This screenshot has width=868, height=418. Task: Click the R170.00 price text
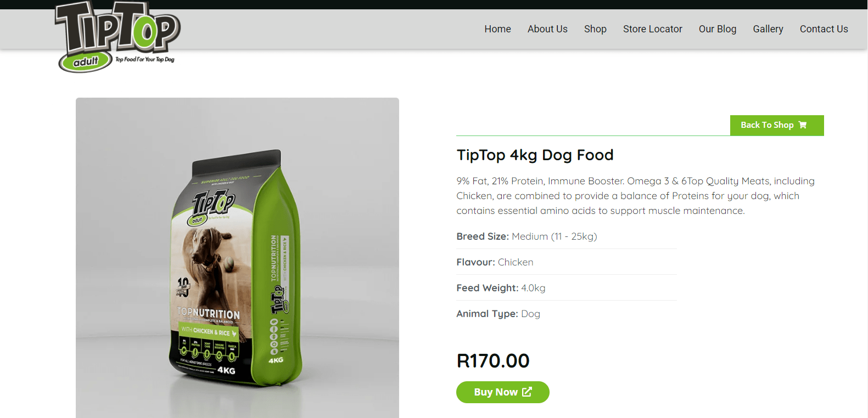493,360
